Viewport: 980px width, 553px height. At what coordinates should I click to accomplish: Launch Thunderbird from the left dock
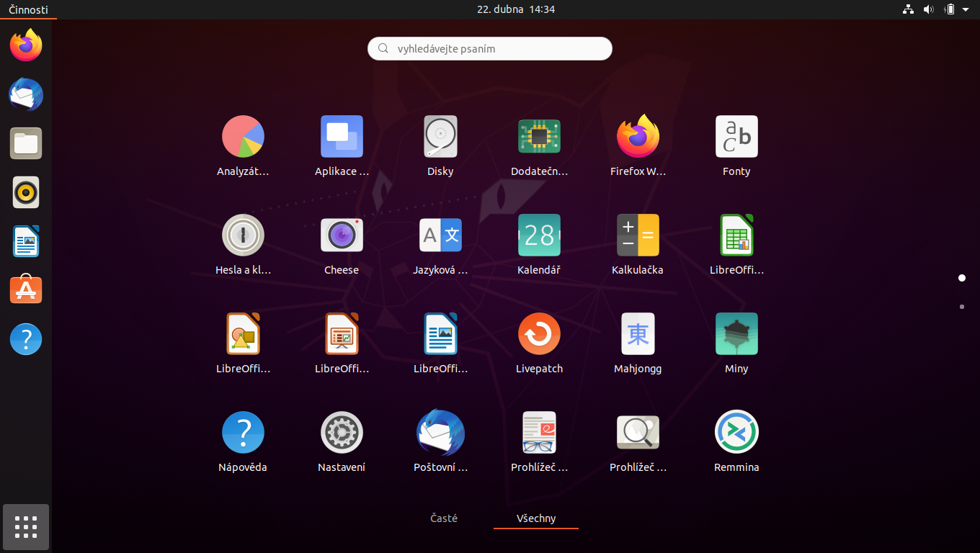click(x=26, y=95)
